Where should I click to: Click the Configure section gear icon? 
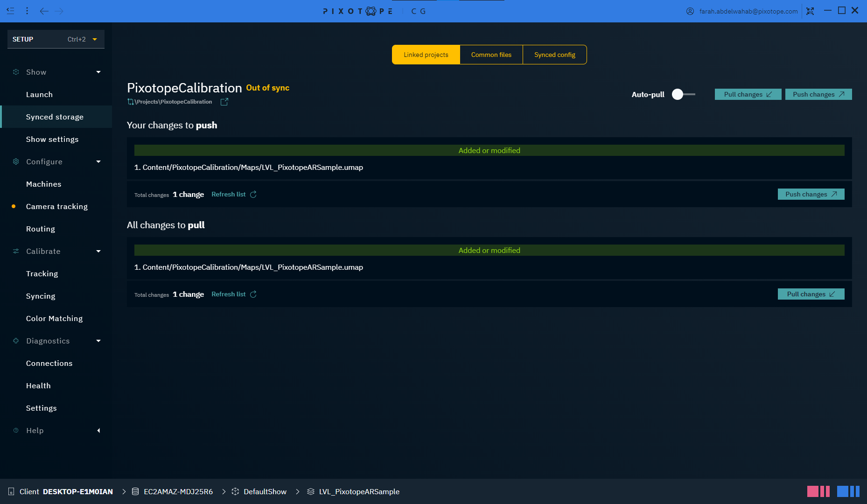click(16, 161)
